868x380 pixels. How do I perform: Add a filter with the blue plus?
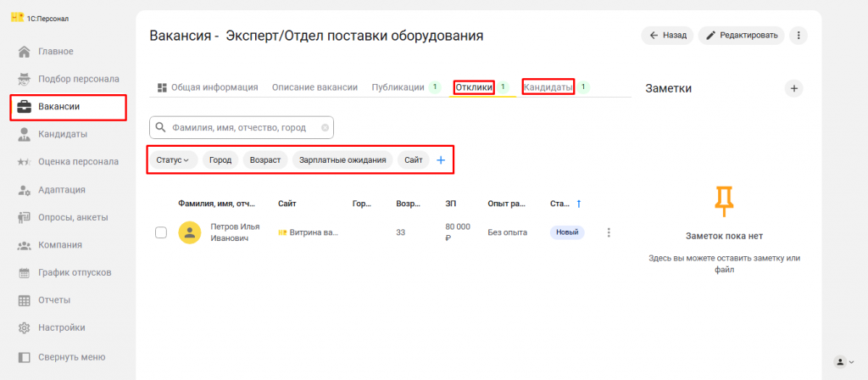pyautogui.click(x=441, y=160)
